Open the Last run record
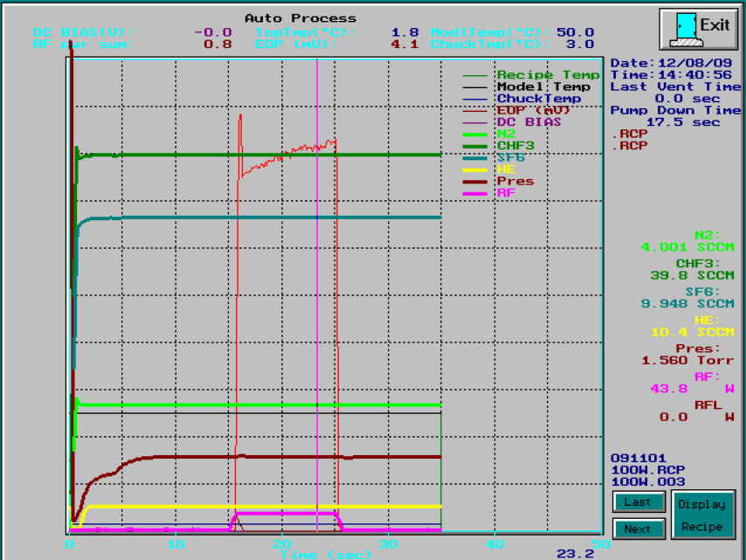The image size is (746, 560). [638, 502]
